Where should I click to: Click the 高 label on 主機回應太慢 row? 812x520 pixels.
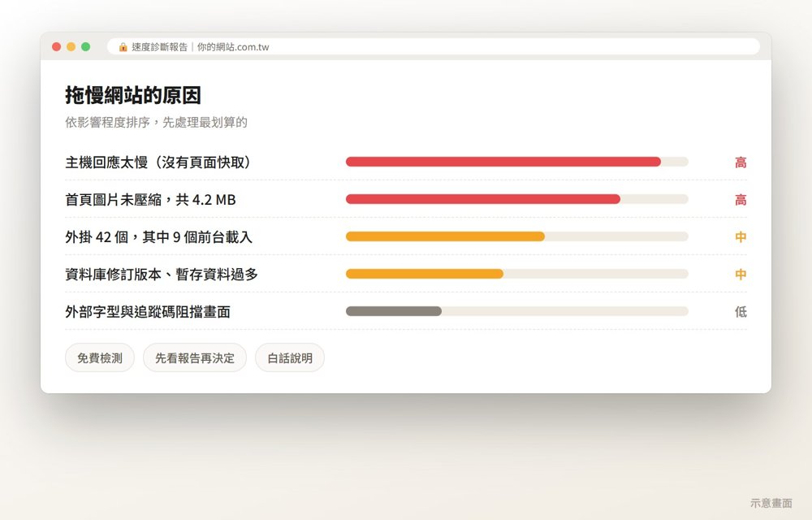[x=741, y=162]
